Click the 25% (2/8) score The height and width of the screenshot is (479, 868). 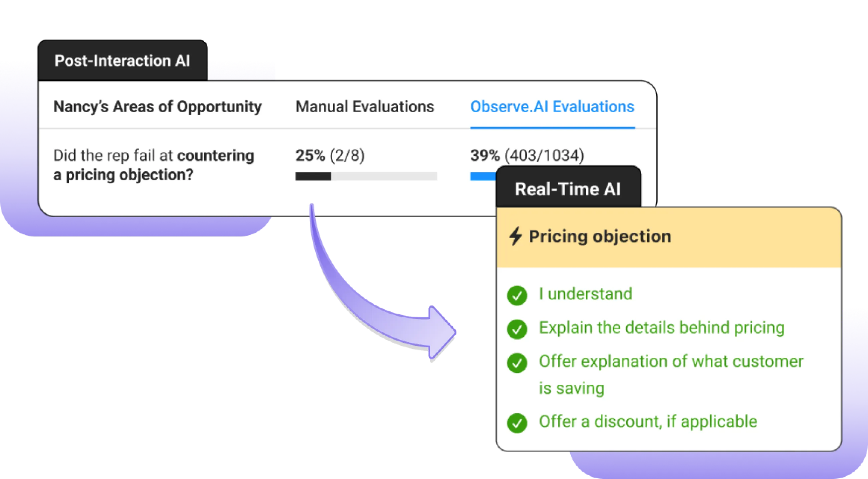330,155
